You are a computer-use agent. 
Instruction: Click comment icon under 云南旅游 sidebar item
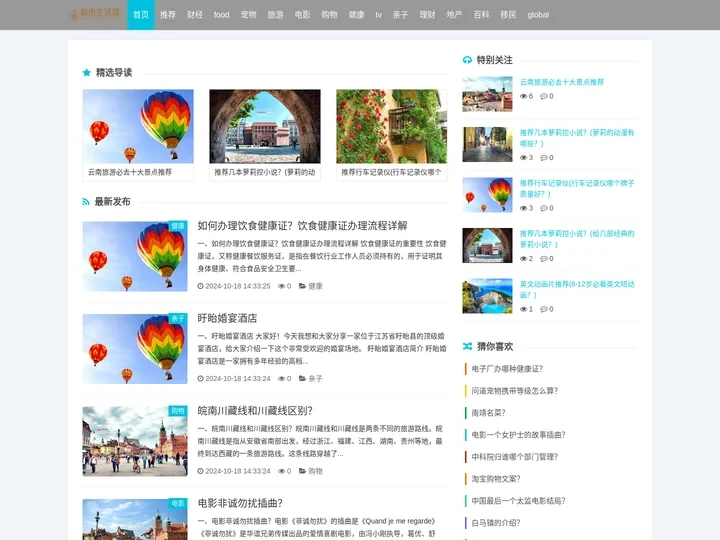pos(544,96)
